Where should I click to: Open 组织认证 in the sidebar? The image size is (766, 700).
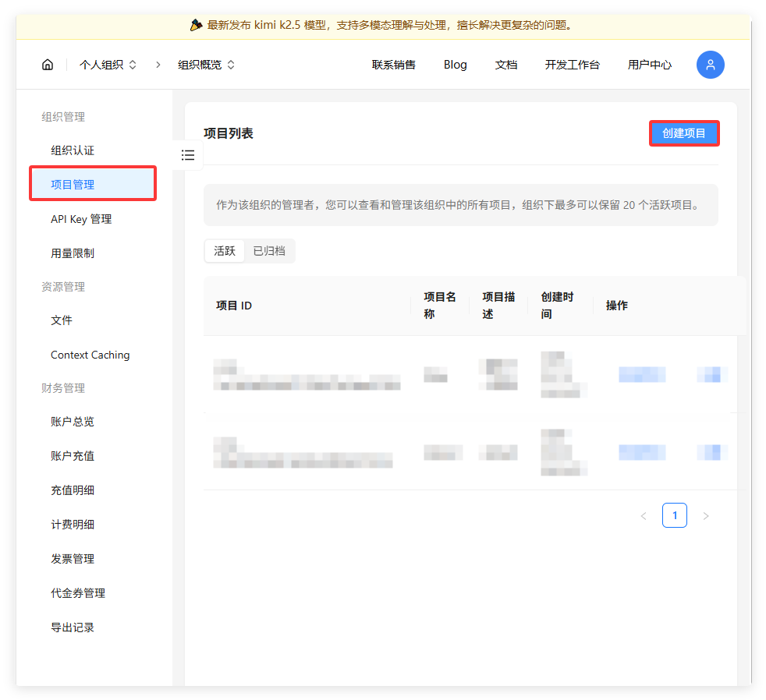click(73, 150)
